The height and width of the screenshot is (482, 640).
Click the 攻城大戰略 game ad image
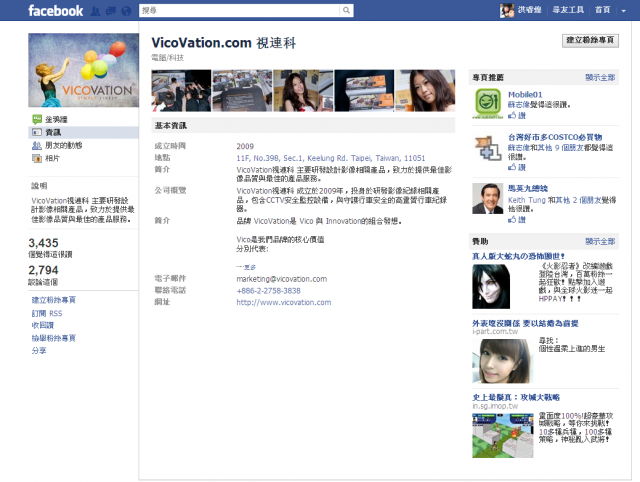(x=502, y=435)
